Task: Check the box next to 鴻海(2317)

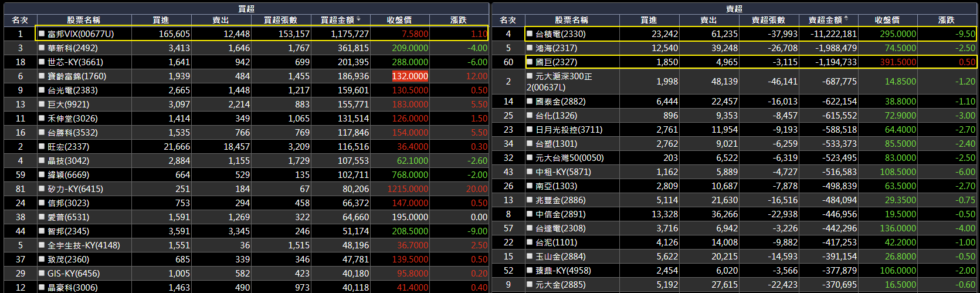Action: tap(530, 48)
